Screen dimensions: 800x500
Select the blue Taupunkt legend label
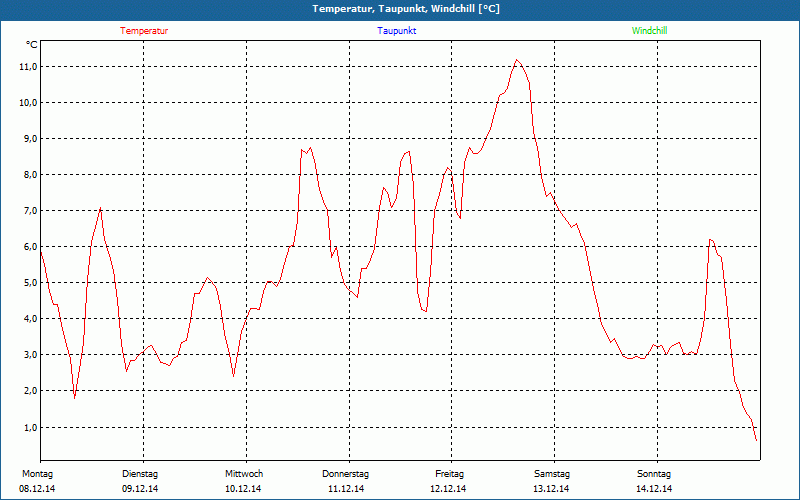pyautogui.click(x=396, y=31)
